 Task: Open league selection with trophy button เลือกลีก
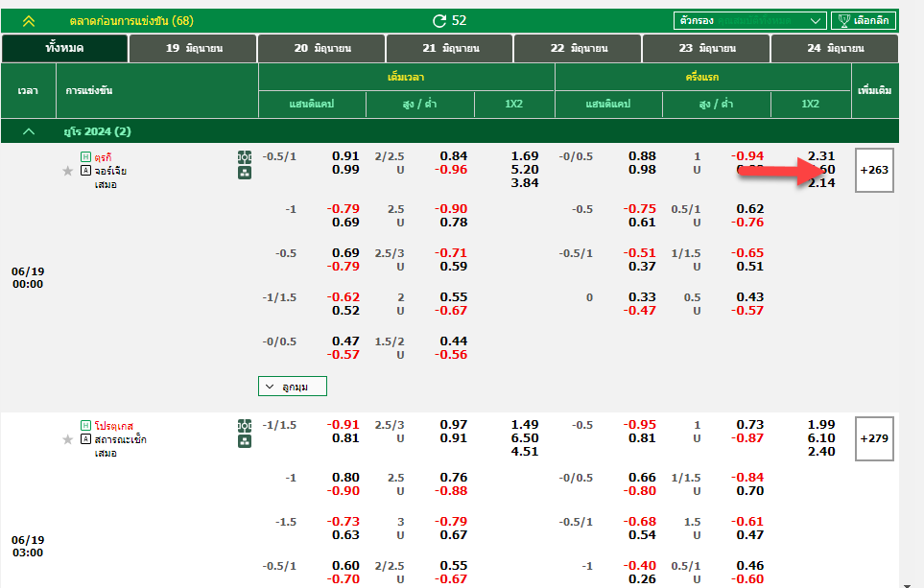(864, 20)
